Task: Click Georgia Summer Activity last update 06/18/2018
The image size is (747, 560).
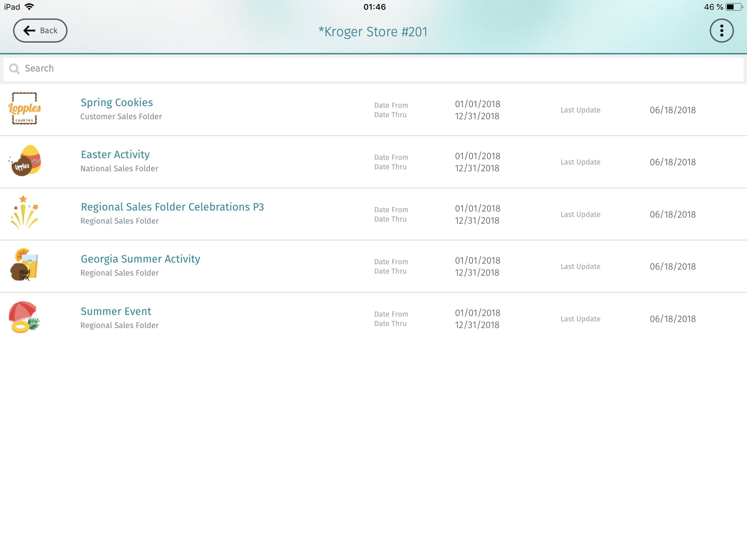Action: (673, 267)
